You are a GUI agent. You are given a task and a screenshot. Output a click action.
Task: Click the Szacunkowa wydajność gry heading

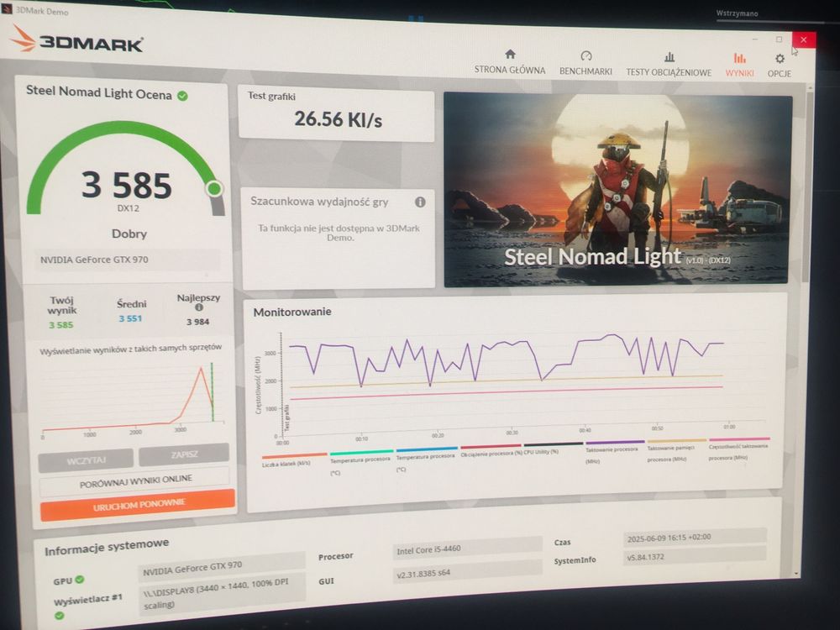(319, 202)
